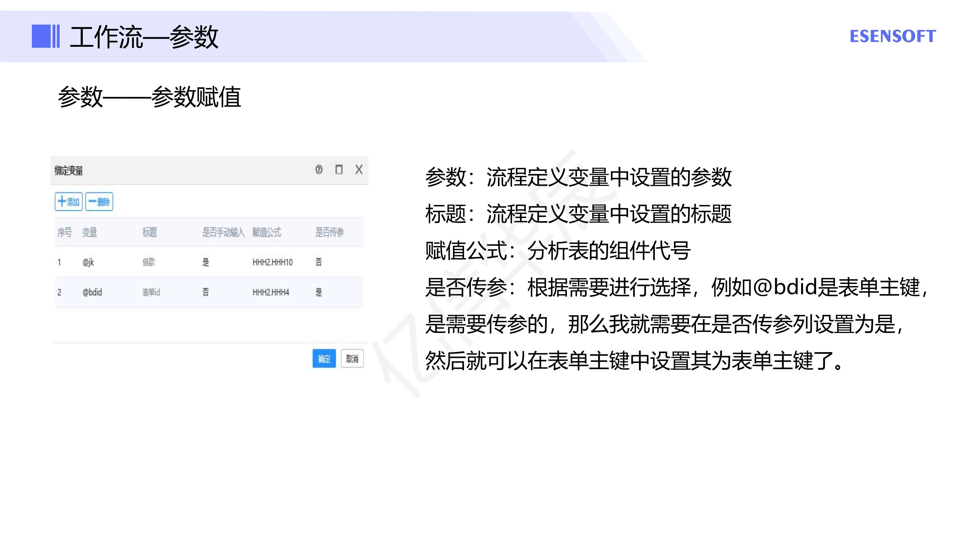Click the 标题 column header
This screenshot has width=980, height=551.
[x=149, y=232]
